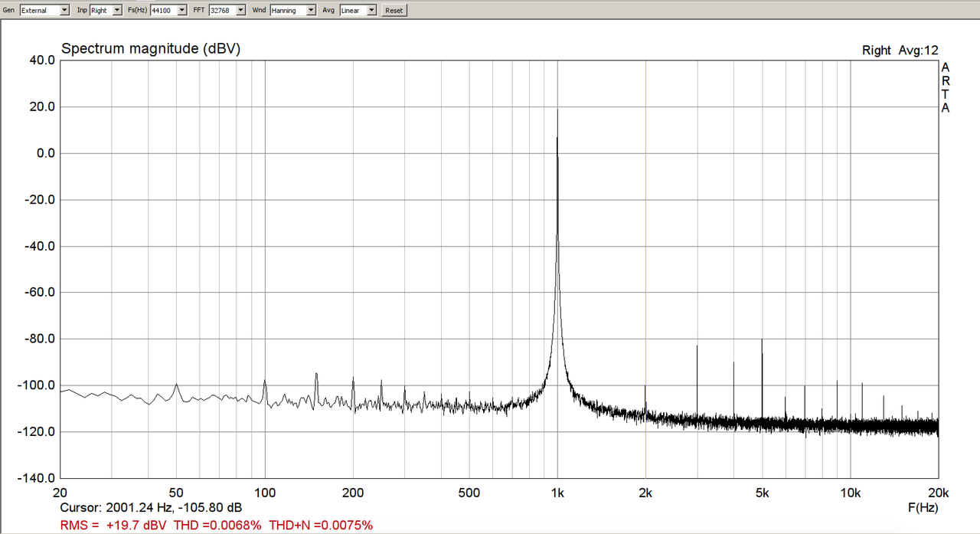The image size is (980, 534).
Task: Open the Inp channel dropdown set to Right
Action: (x=106, y=10)
